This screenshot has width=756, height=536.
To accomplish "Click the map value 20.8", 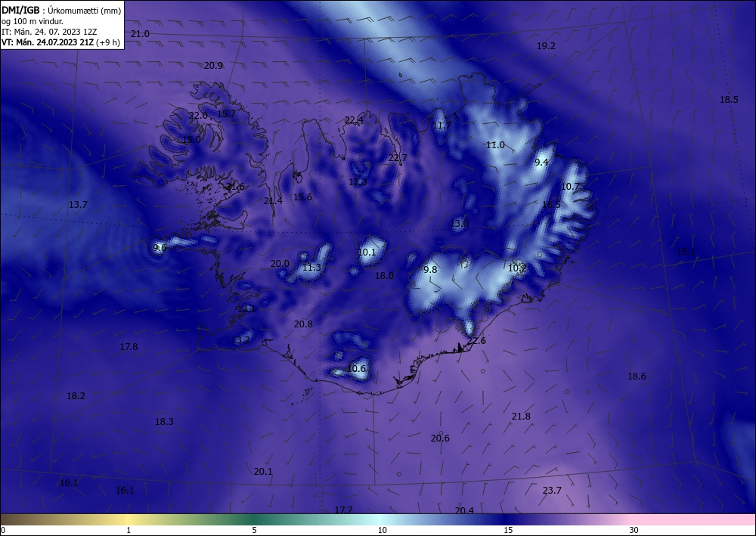I will coord(303,324).
